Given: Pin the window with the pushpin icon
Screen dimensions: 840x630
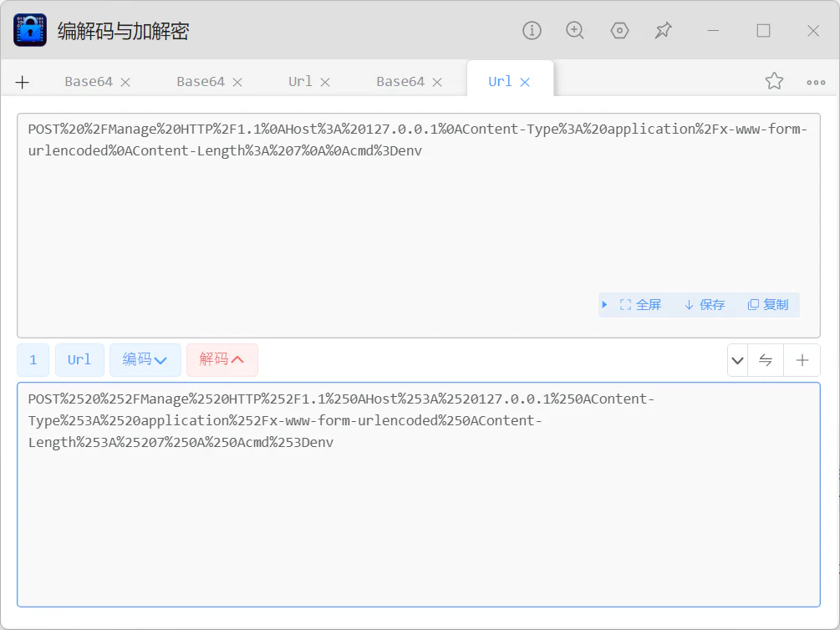Looking at the screenshot, I should [x=663, y=31].
